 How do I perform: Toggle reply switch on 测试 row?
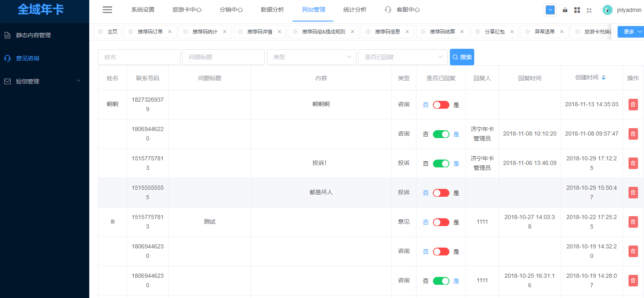tap(441, 222)
